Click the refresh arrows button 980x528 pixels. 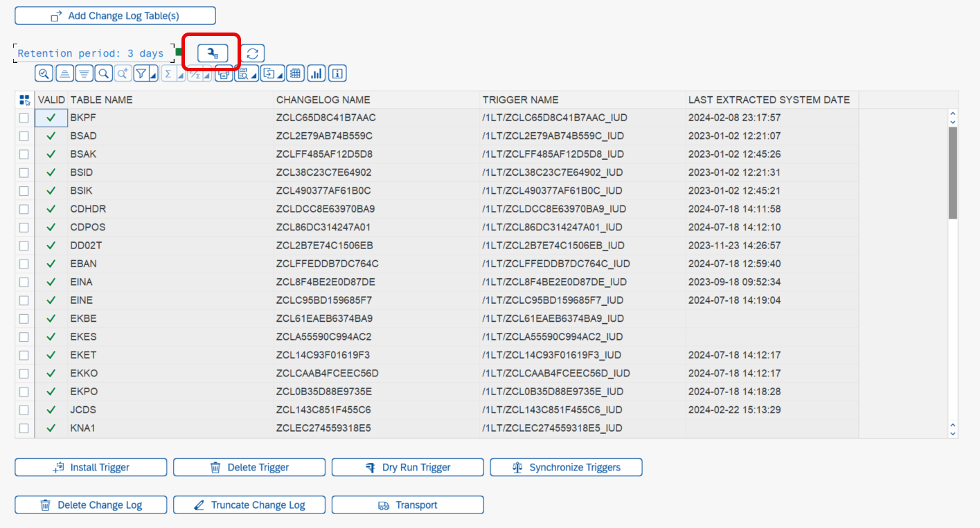click(x=253, y=53)
